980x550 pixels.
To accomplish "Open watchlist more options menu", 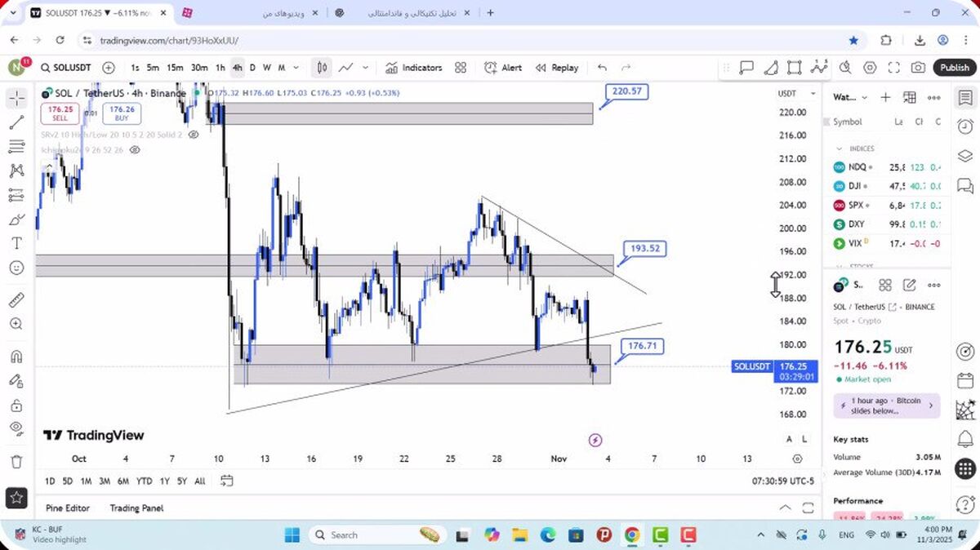I will point(934,97).
